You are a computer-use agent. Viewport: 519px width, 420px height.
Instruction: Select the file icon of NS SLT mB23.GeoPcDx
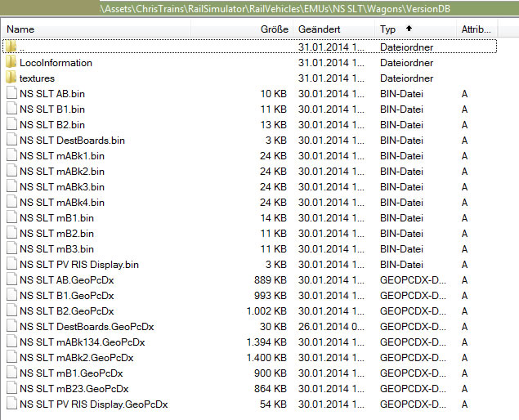pyautogui.click(x=11, y=389)
